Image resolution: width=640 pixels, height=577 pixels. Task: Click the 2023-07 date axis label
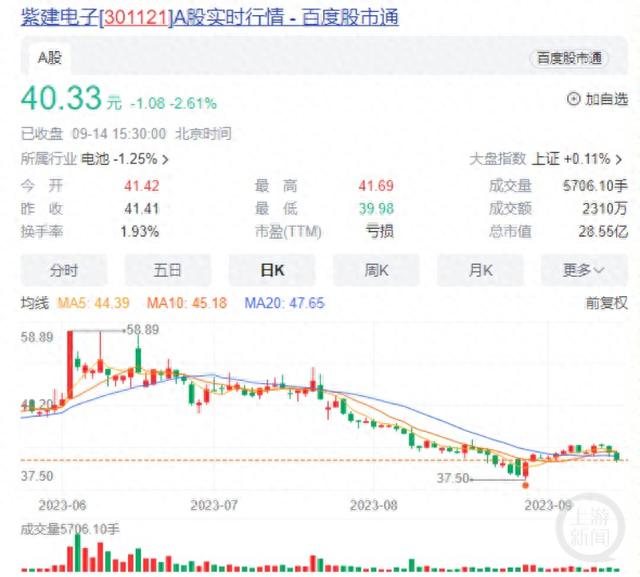214,506
